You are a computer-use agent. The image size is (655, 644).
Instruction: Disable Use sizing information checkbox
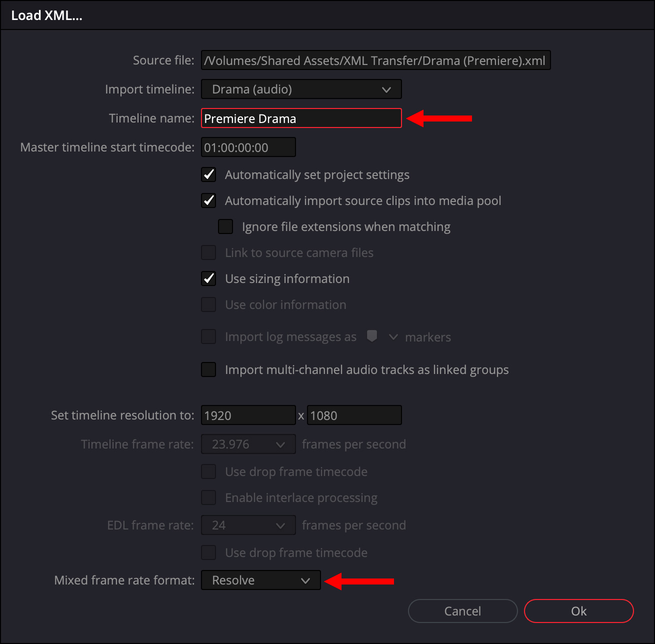(208, 278)
